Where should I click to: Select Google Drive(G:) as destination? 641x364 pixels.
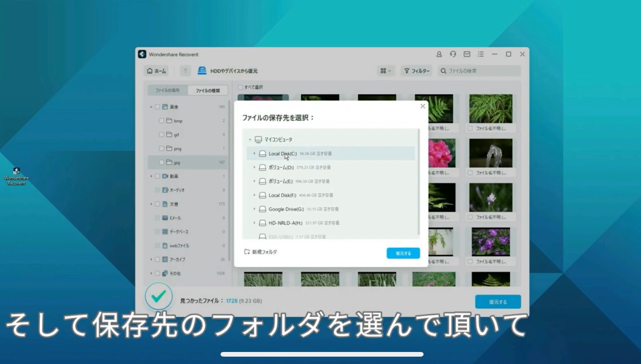point(331,209)
